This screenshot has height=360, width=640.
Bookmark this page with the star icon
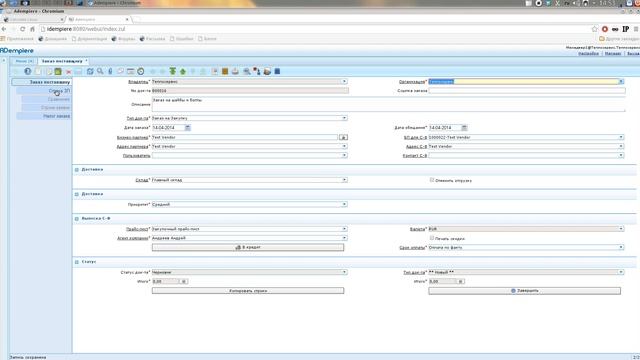(594, 29)
